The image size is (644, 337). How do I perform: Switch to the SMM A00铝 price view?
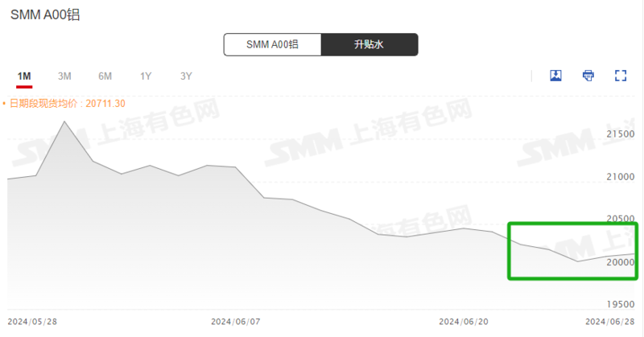click(x=272, y=44)
